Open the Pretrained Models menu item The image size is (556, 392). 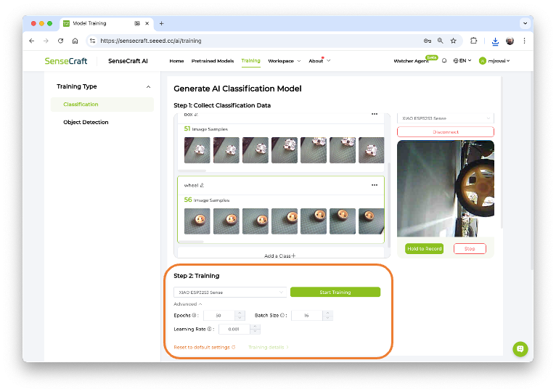[x=212, y=61]
